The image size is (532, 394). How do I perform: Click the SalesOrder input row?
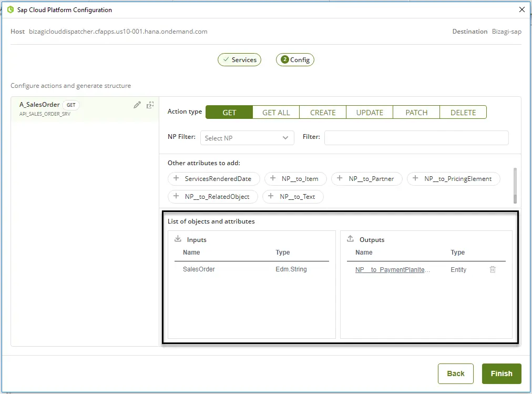(252, 269)
